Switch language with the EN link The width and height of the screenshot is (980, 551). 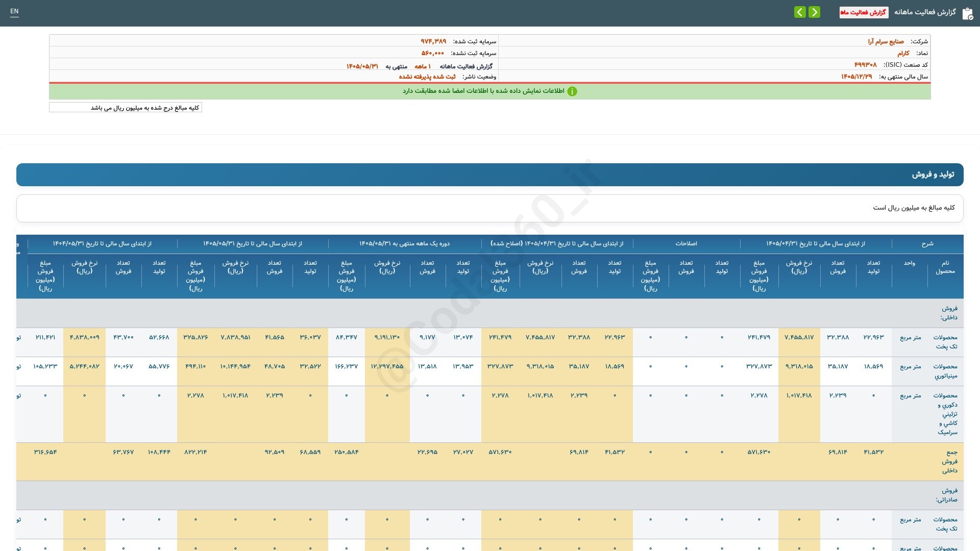point(14,11)
